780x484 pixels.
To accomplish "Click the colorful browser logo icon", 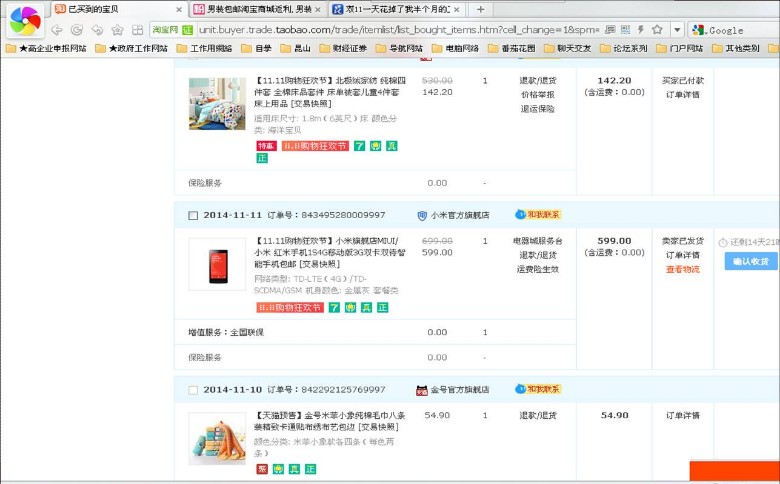I will coord(25,20).
